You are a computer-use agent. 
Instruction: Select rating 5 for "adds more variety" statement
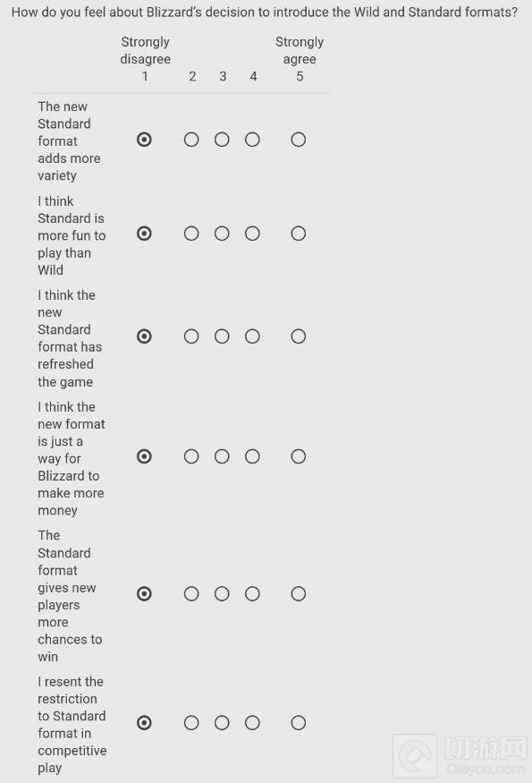click(x=299, y=140)
